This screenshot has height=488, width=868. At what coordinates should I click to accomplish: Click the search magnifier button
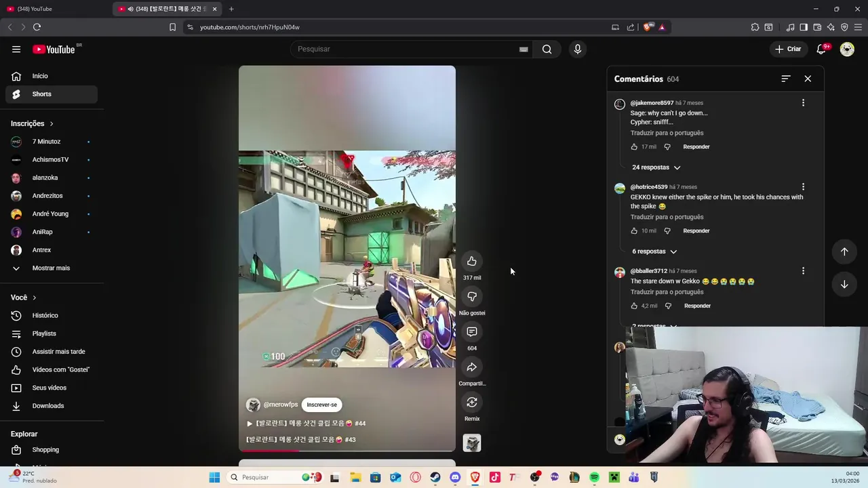pyautogui.click(x=547, y=49)
